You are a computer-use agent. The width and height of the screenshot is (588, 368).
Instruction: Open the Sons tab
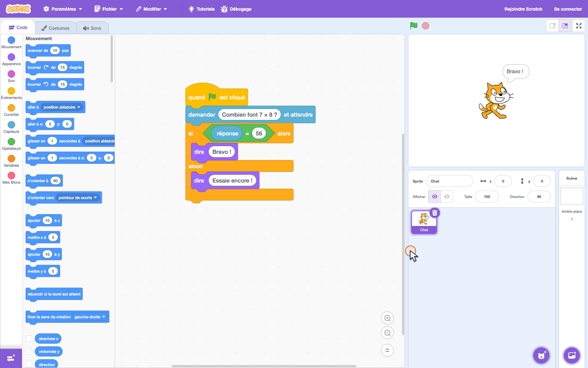click(x=92, y=28)
